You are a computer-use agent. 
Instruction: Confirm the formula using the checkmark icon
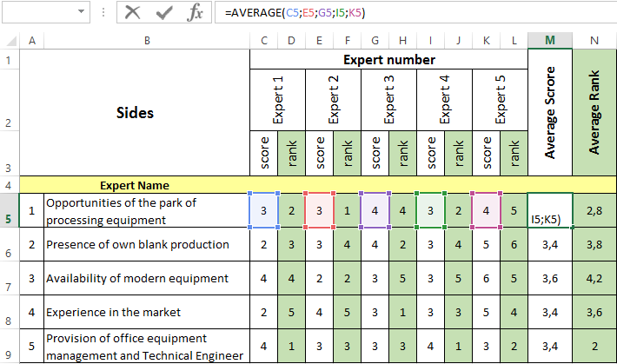[x=164, y=12]
